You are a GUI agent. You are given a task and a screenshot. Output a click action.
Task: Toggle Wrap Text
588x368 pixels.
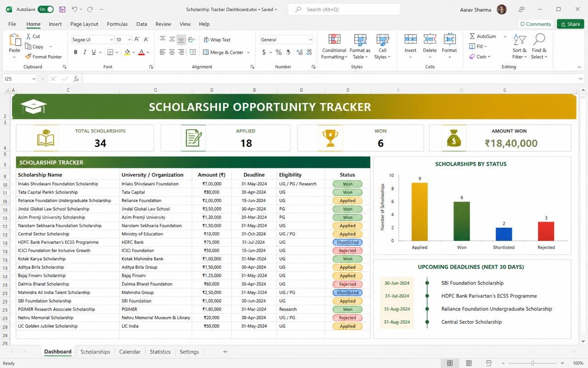217,40
